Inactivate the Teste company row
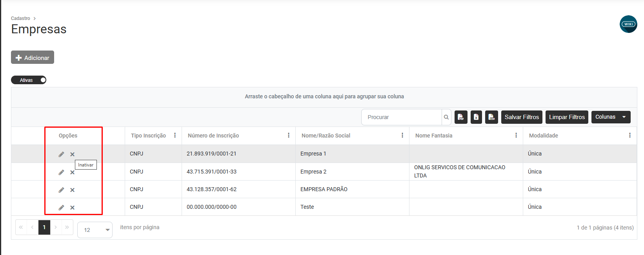This screenshot has width=644, height=255. pyautogui.click(x=73, y=208)
